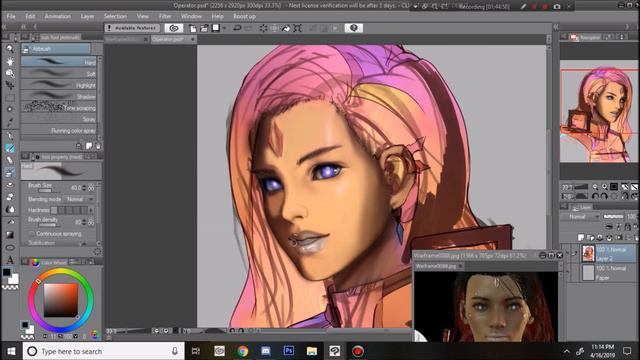Select the Brush tool in toolbox
This screenshot has height=360, width=640.
tap(10, 160)
